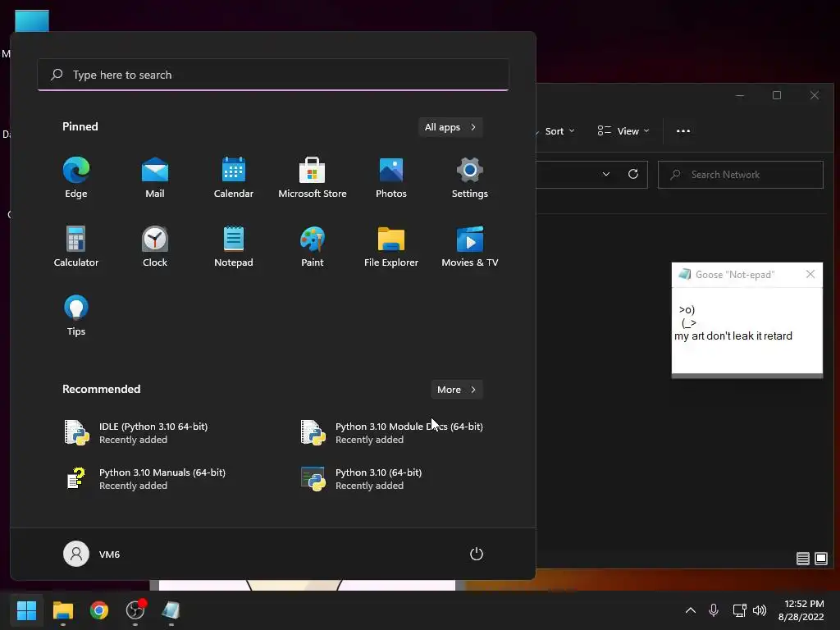840x630 pixels.
Task: Open the Clock app
Action: tap(155, 246)
